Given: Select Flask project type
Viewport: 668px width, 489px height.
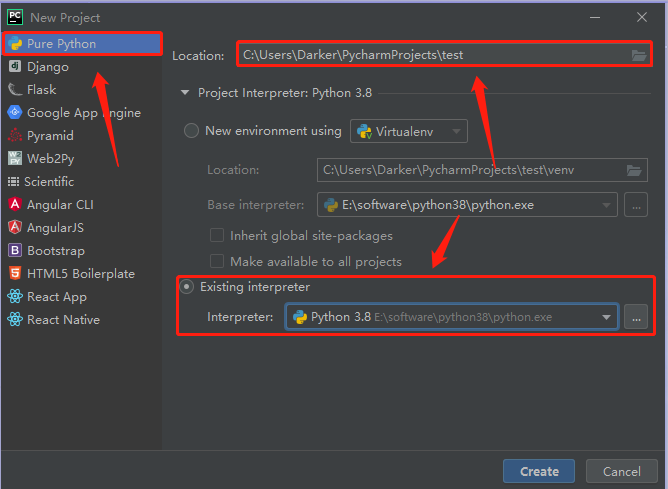Looking at the screenshot, I should 81,89.
